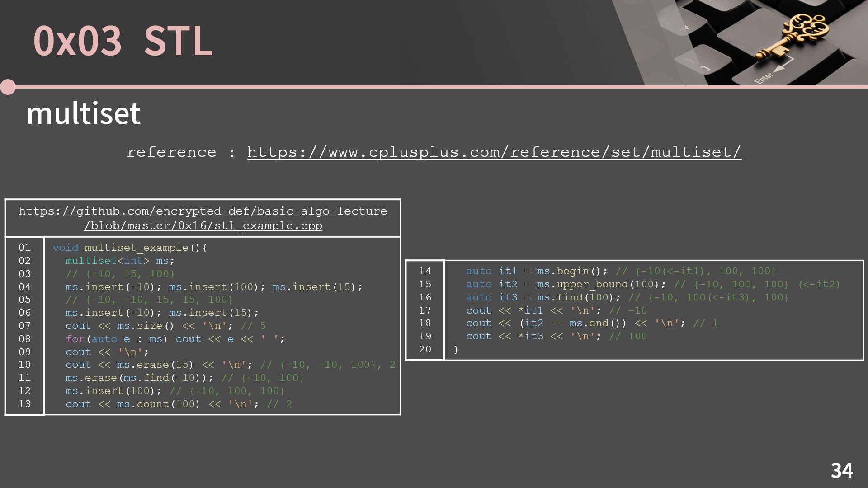Open the GitHub stl_example.cpp link
This screenshot has width=868, height=488.
[x=203, y=218]
